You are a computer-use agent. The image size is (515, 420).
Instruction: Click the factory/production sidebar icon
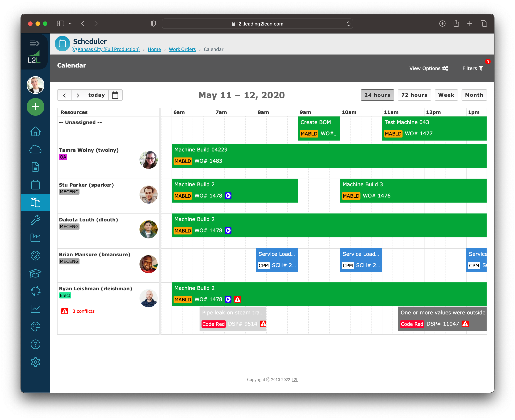pos(35,238)
